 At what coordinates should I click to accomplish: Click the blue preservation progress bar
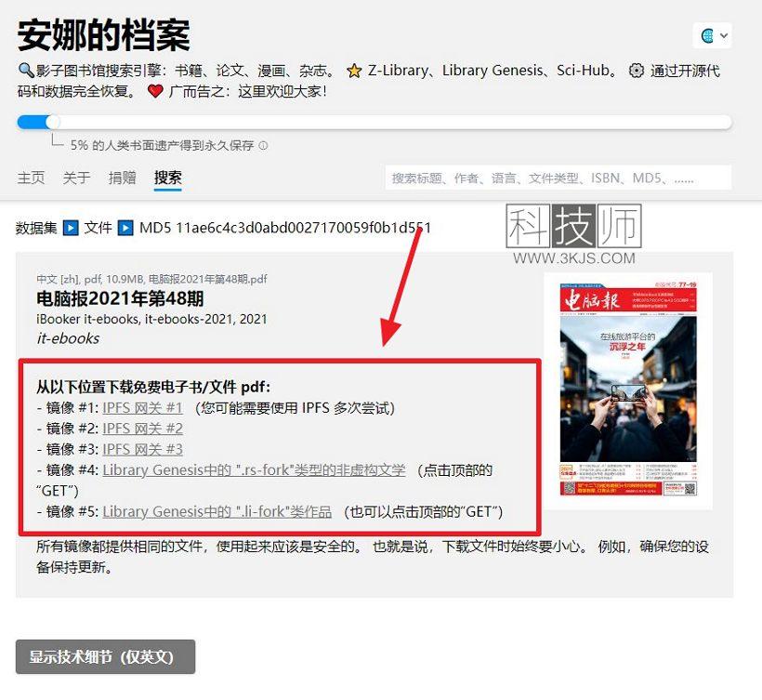click(374, 122)
